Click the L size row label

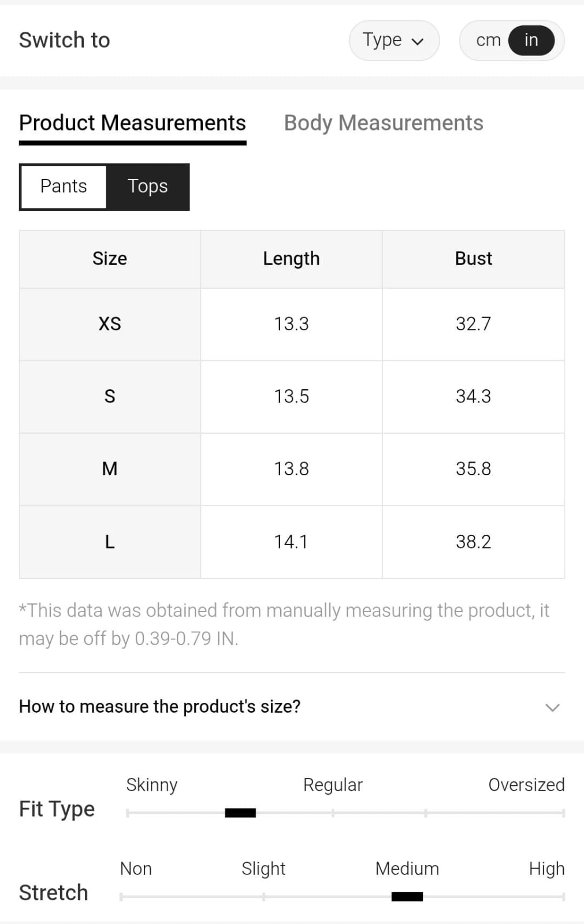pyautogui.click(x=110, y=542)
